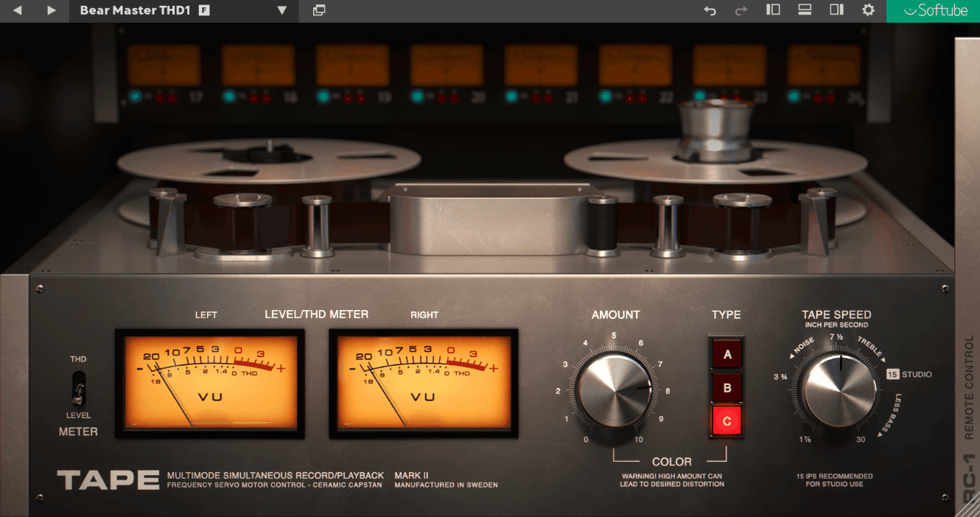This screenshot has width=980, height=517.
Task: Click the 10 marking on Amount dial
Action: 638,440
